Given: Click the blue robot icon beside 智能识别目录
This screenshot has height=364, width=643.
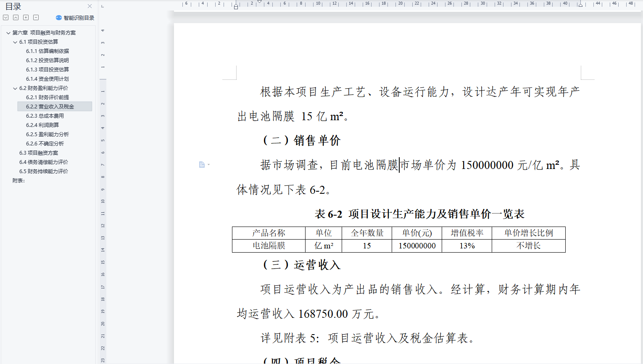Looking at the screenshot, I should pos(58,18).
